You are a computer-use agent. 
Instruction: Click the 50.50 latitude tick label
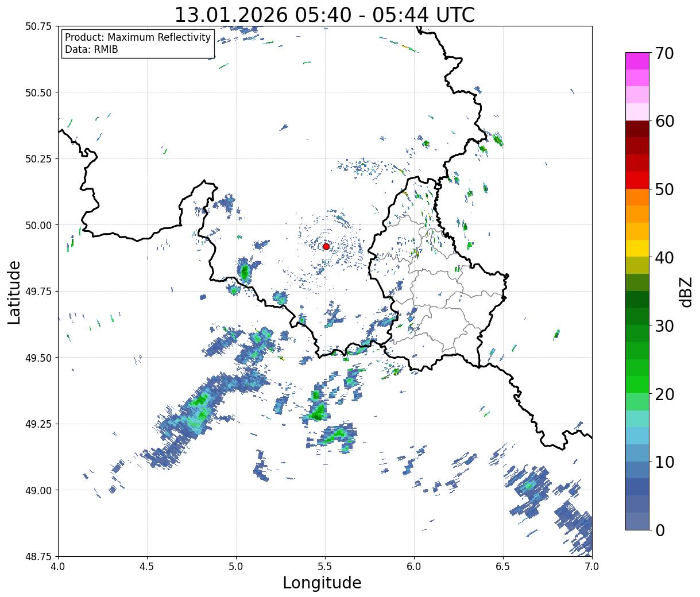[38, 92]
